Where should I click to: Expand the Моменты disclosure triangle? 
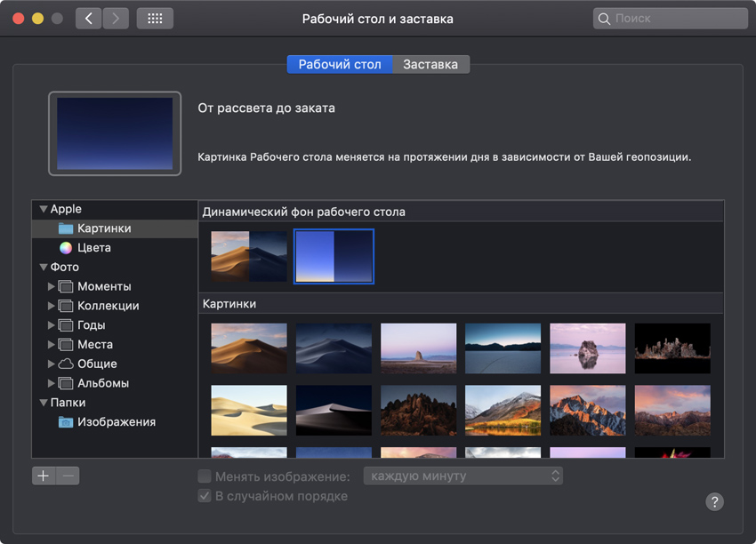point(51,287)
